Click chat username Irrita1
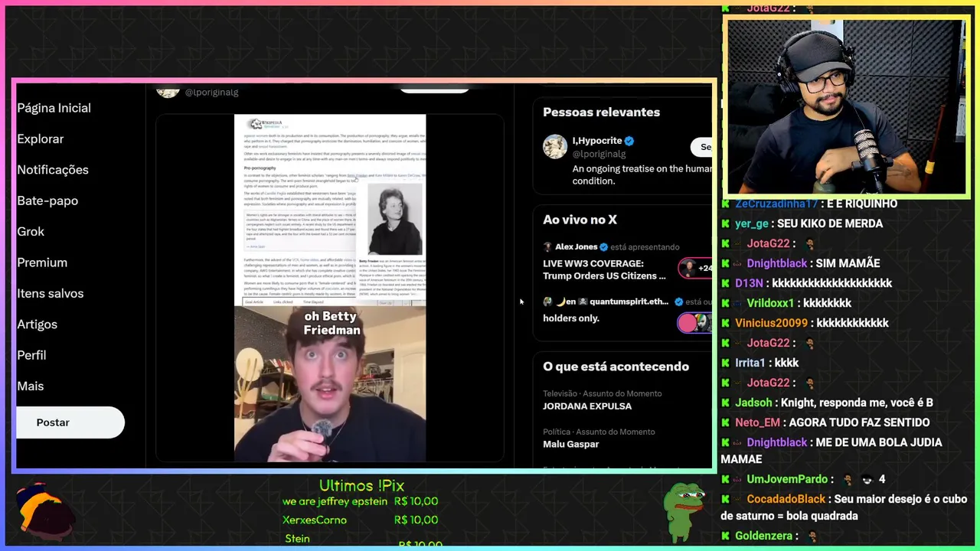Image resolution: width=980 pixels, height=551 pixels. 750,363
